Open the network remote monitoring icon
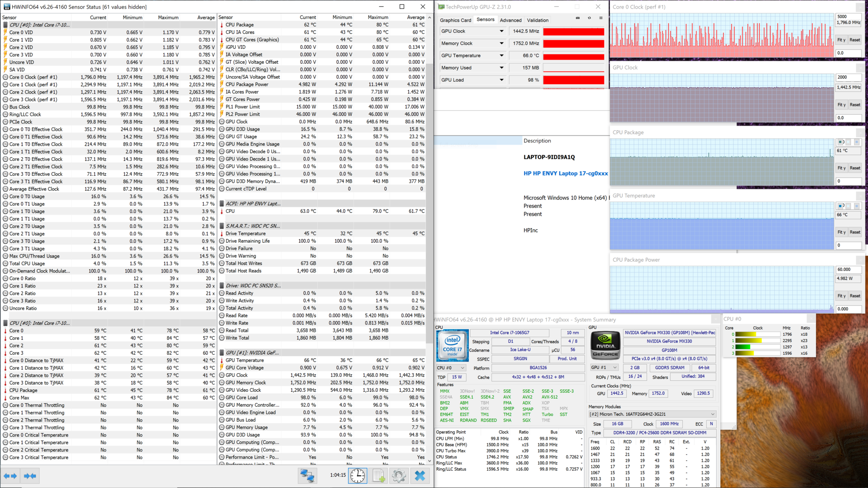This screenshot has width=868, height=488. click(x=307, y=475)
